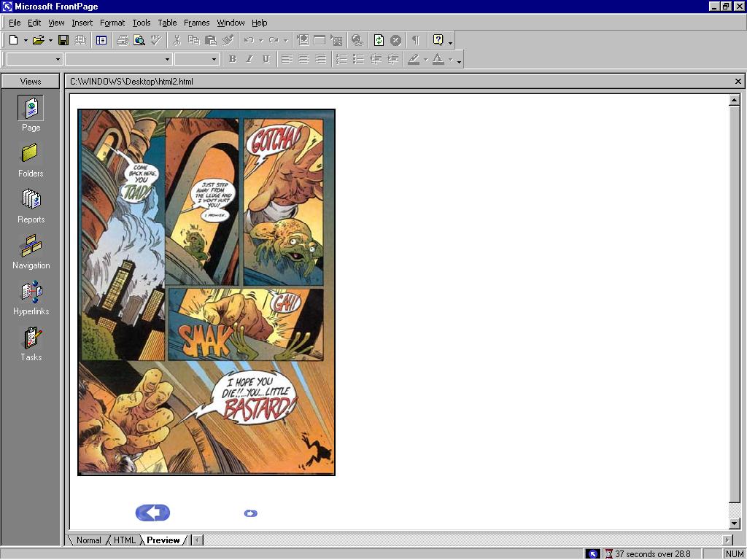Screen dimensions: 747x560
Task: Toggle Align Left
Action: click(287, 59)
